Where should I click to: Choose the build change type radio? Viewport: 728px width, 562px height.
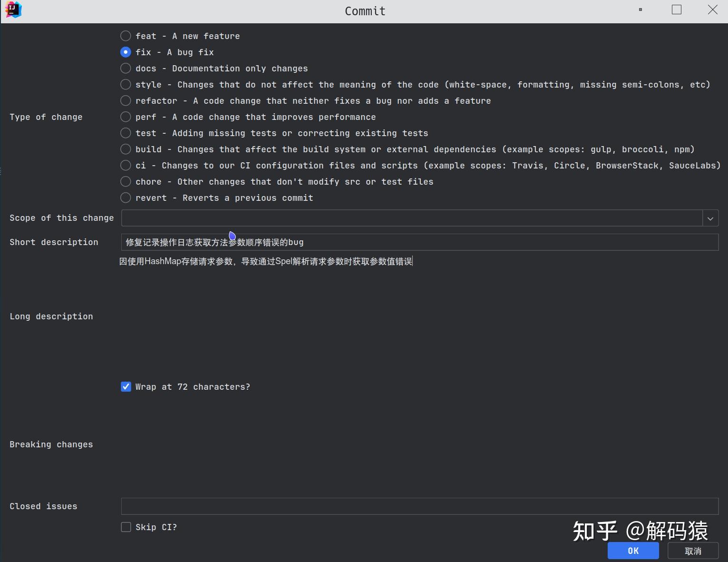point(126,149)
